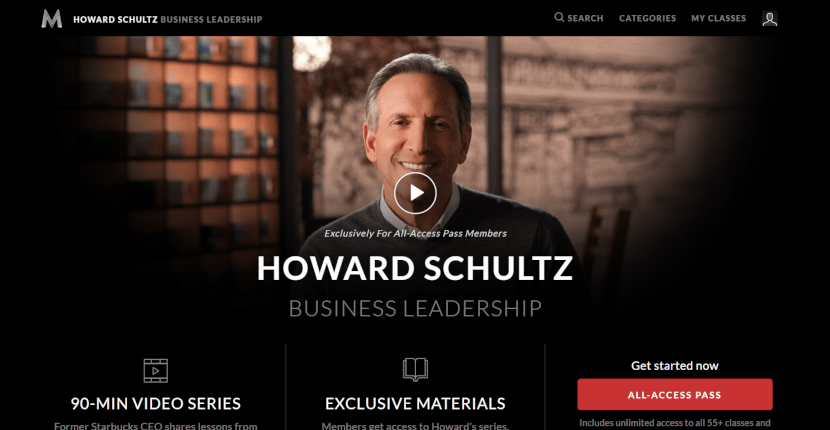The height and width of the screenshot is (430, 830).
Task: Click the large Howard Schultz title
Action: click(x=415, y=268)
